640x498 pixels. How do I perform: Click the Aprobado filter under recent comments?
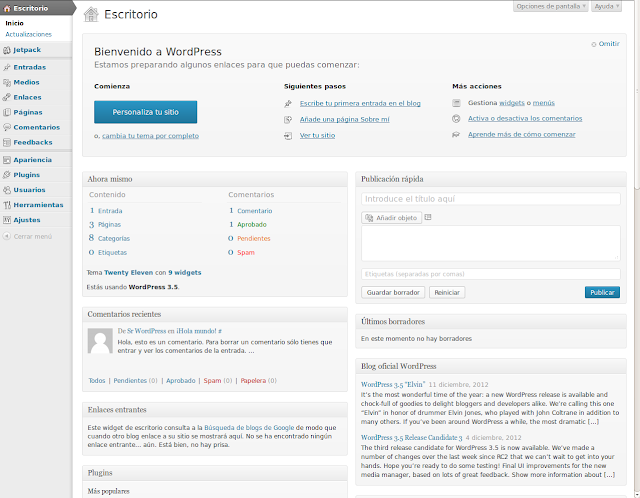click(181, 381)
